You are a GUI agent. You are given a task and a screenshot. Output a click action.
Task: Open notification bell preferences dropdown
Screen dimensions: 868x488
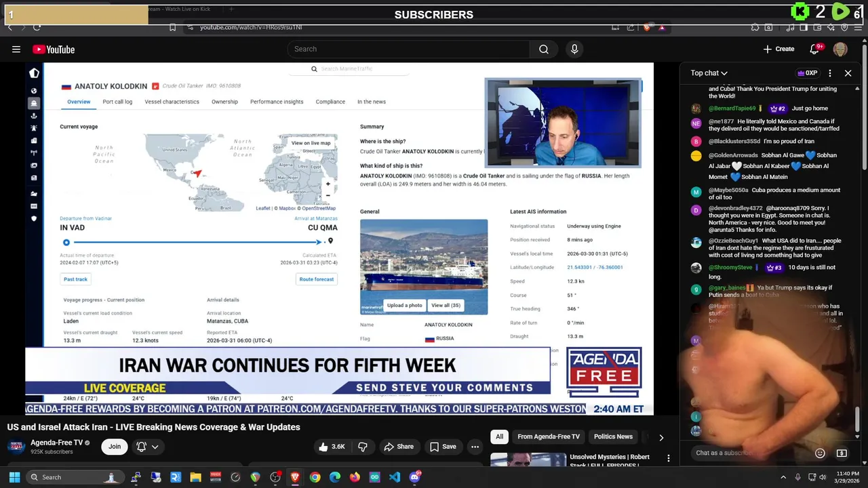tap(147, 447)
